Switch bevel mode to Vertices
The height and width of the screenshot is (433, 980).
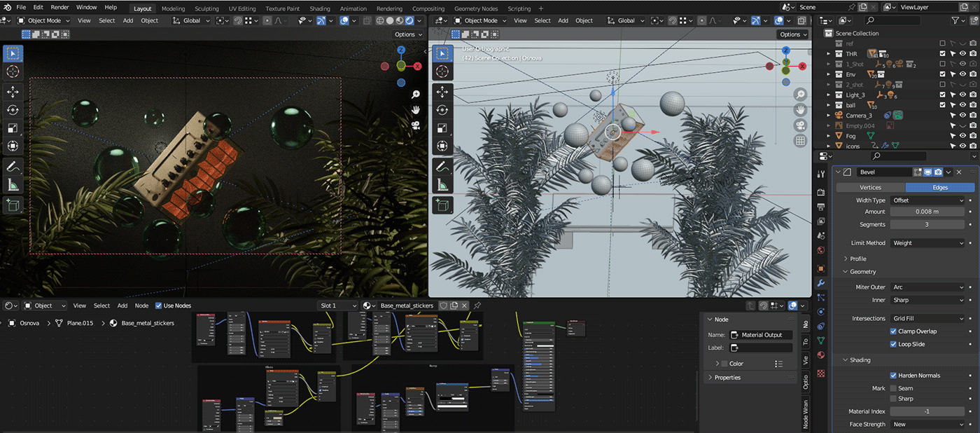pyautogui.click(x=870, y=187)
